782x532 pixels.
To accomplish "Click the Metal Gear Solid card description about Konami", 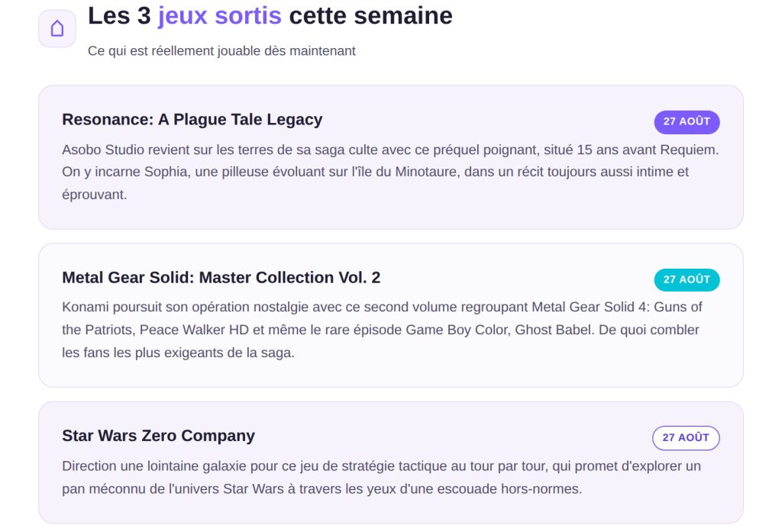I will [x=382, y=330].
